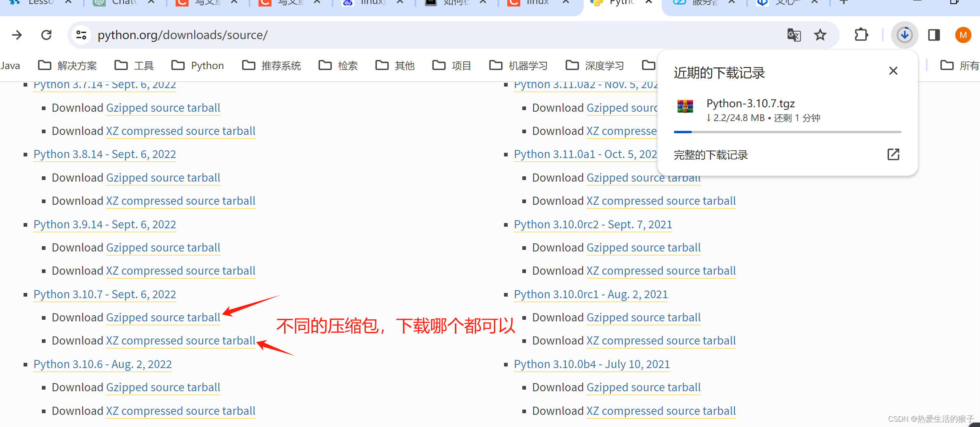Click 完整的下载记录 link

coord(711,155)
